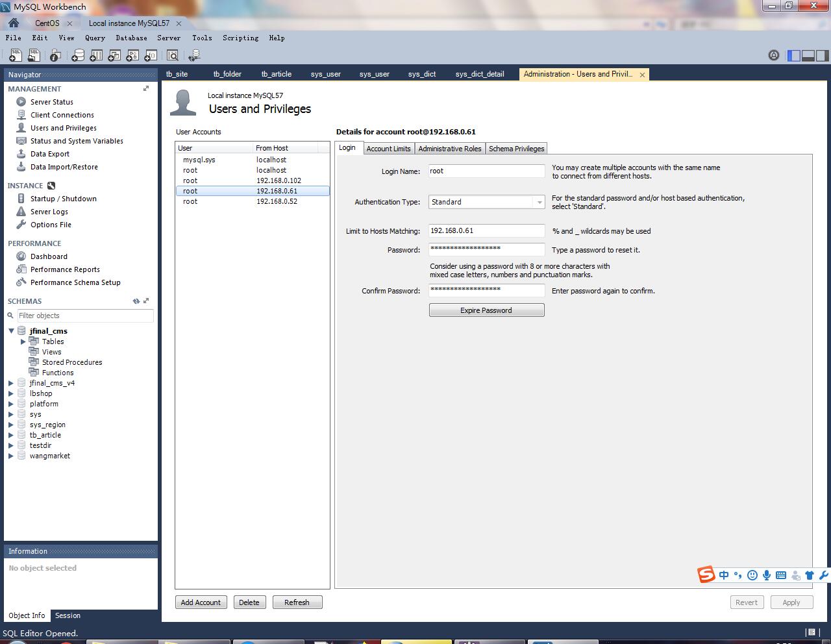831x644 pixels.
Task: Focus the Login Name field
Action: 486,171
